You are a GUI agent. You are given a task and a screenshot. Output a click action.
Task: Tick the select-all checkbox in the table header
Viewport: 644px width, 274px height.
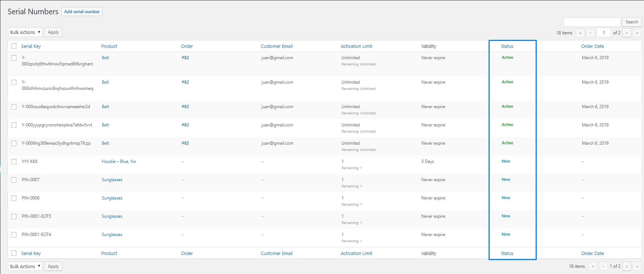pos(14,46)
